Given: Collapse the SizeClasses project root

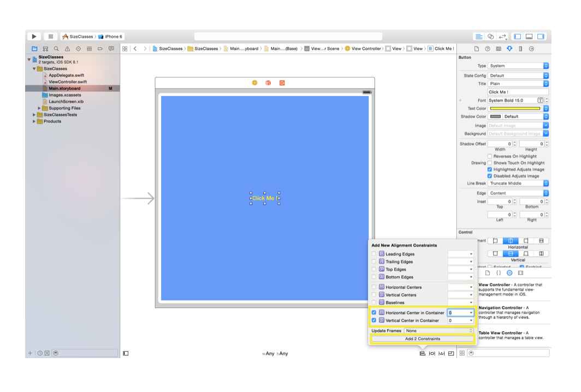Looking at the screenshot, I should coord(29,60).
